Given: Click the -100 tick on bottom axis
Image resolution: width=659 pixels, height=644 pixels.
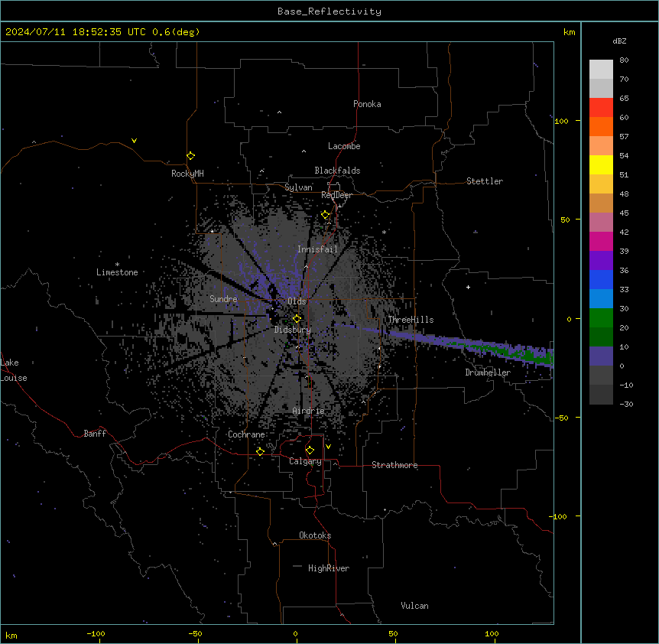Looking at the screenshot, I should click(96, 633).
